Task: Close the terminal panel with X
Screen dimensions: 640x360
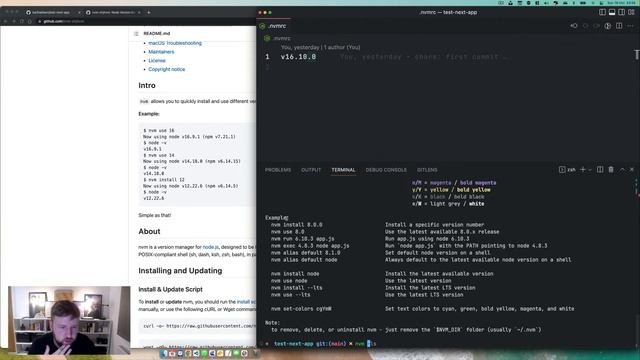Action: (x=632, y=169)
